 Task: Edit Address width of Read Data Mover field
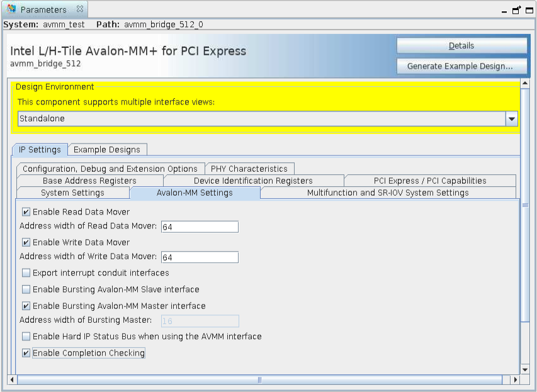click(x=200, y=227)
